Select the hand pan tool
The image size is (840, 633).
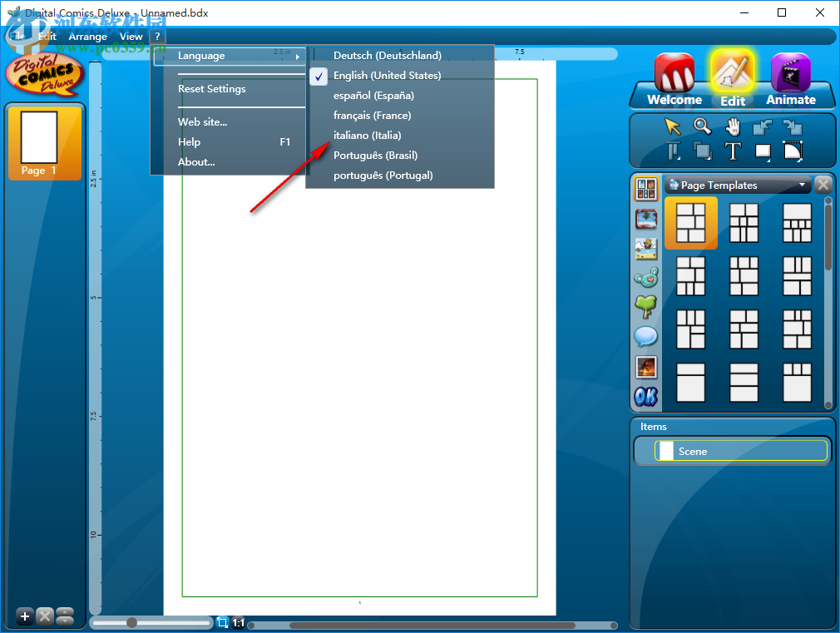[733, 126]
